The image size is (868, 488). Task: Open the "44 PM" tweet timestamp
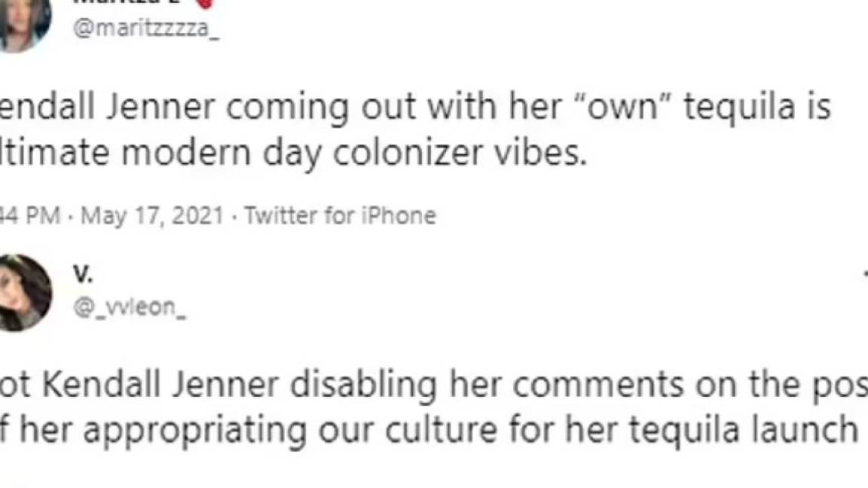pos(30,216)
